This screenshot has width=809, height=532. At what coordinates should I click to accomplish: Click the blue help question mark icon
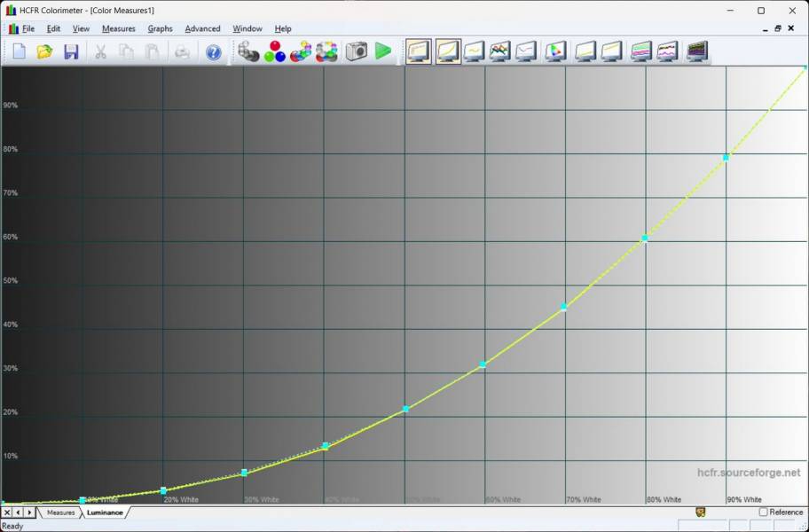[214, 52]
